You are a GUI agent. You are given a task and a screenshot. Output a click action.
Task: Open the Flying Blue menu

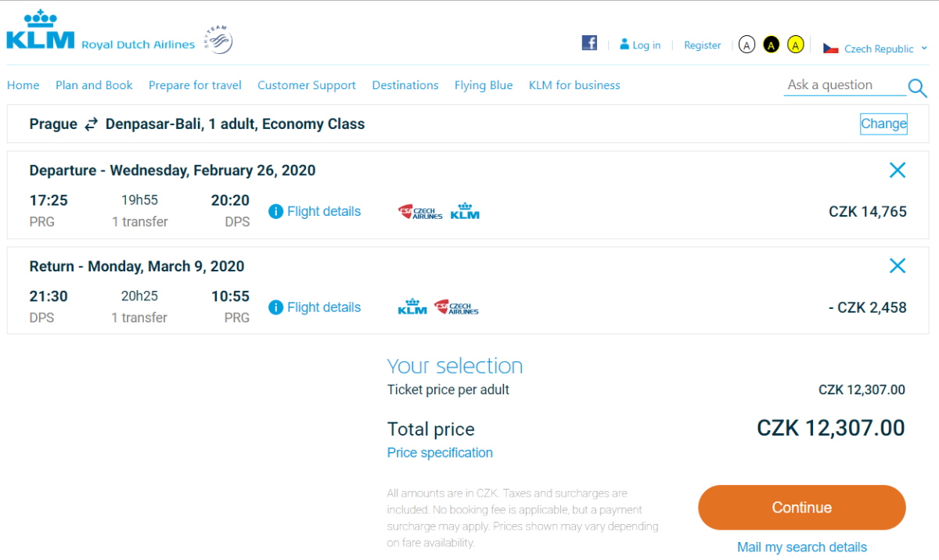point(484,85)
